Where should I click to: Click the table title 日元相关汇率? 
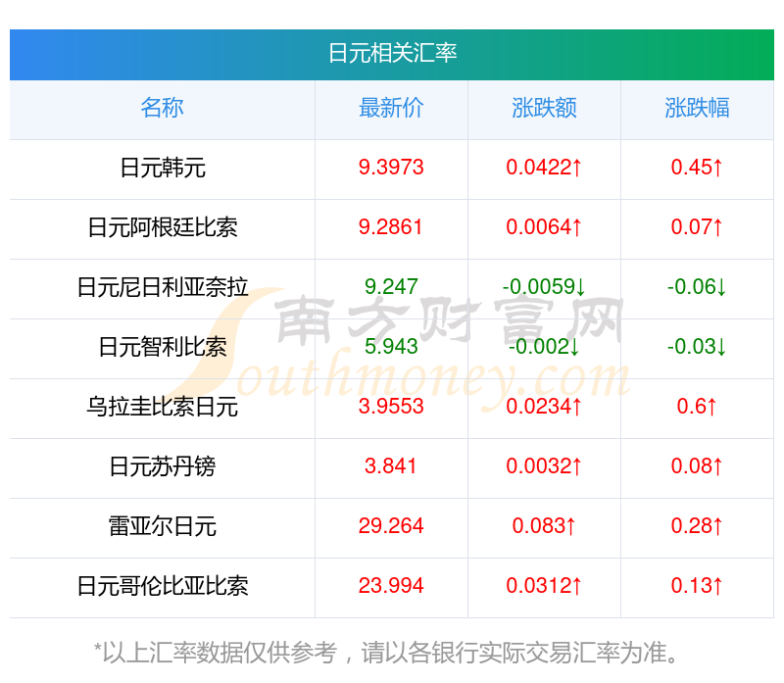coord(393,54)
